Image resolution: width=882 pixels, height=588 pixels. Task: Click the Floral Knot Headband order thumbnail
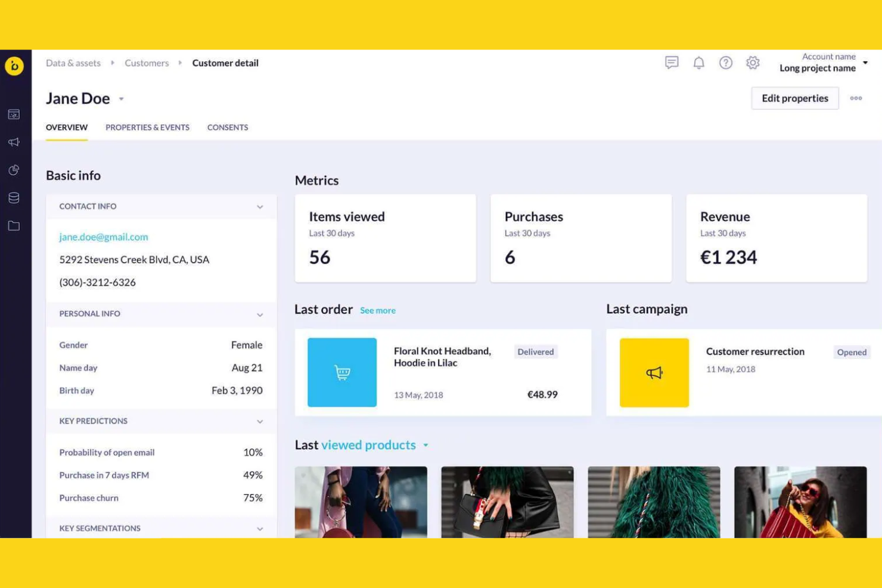pos(342,372)
